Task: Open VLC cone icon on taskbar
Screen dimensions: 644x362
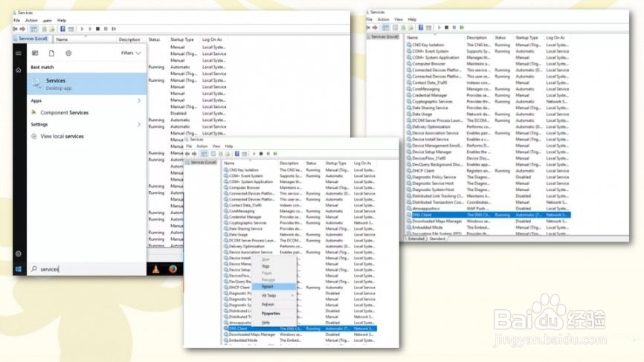Action: 156,269
